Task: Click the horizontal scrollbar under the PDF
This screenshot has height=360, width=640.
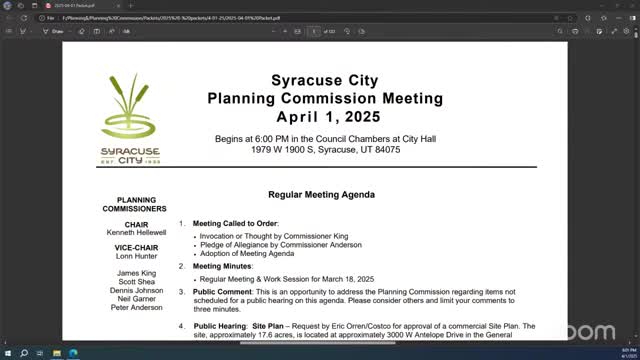Action: pos(318,343)
